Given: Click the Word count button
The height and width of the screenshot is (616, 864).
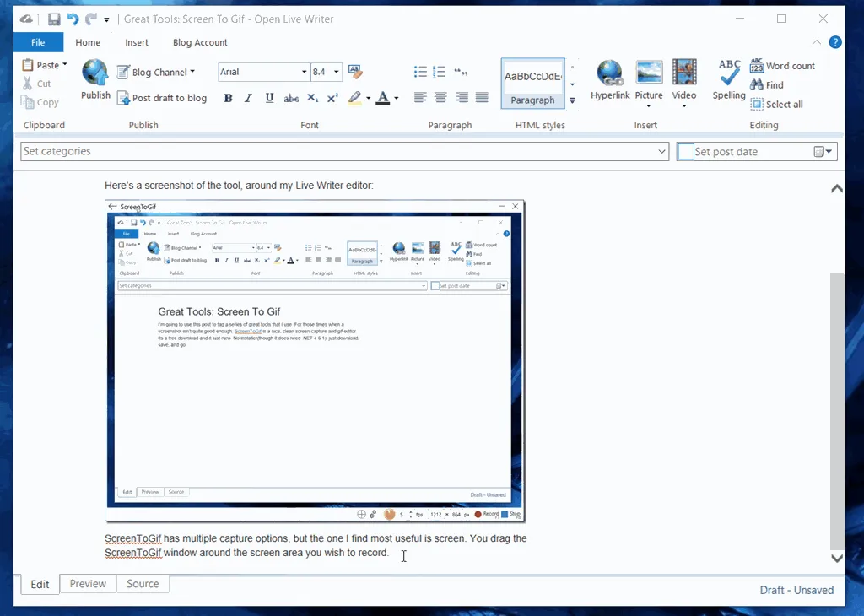Looking at the screenshot, I should point(782,66).
